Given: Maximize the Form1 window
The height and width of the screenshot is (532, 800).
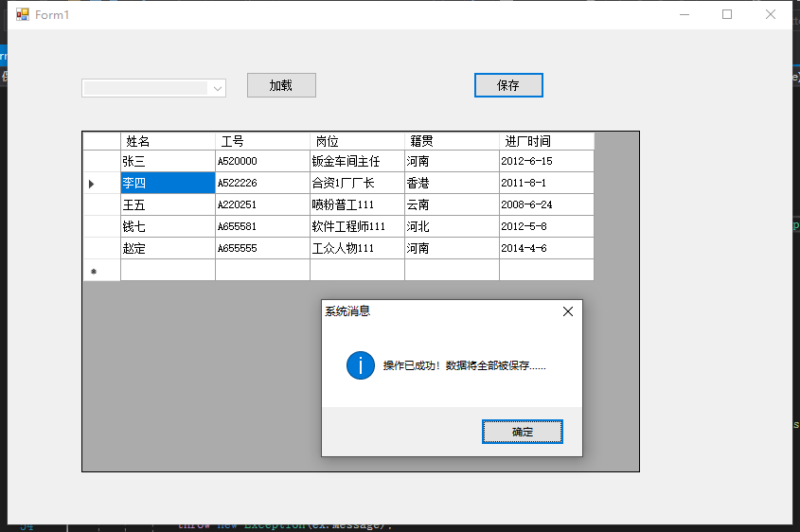Looking at the screenshot, I should point(727,14).
